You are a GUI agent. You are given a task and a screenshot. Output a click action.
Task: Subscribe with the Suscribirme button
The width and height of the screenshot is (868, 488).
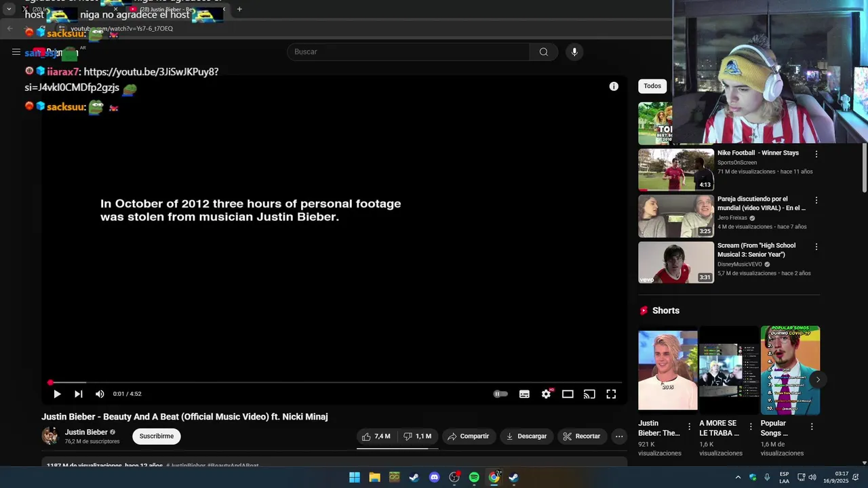(x=157, y=436)
